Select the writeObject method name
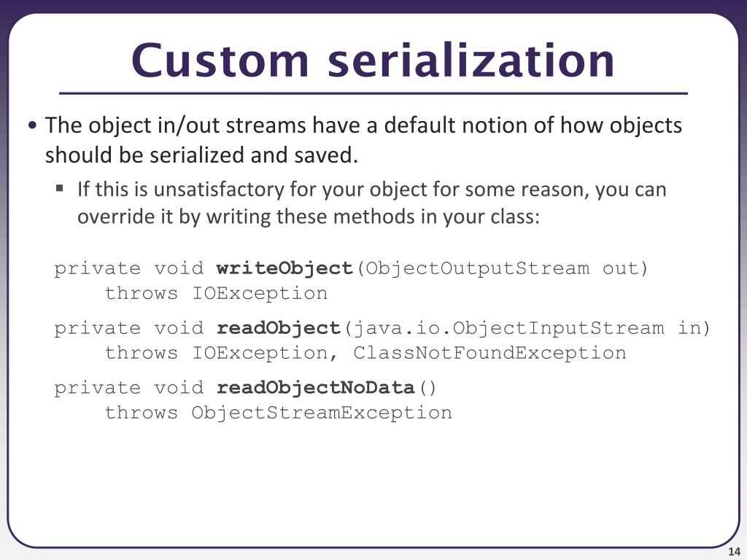 pyautogui.click(x=285, y=268)
